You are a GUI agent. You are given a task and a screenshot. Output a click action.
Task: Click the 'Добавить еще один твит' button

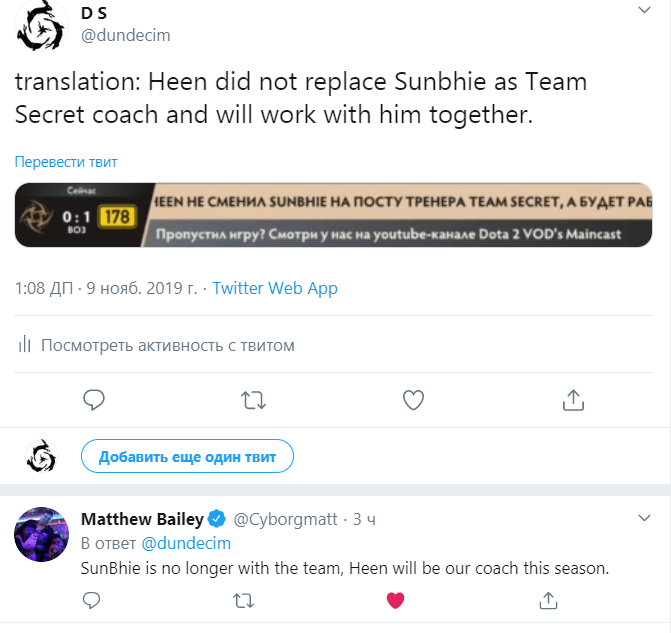(187, 456)
